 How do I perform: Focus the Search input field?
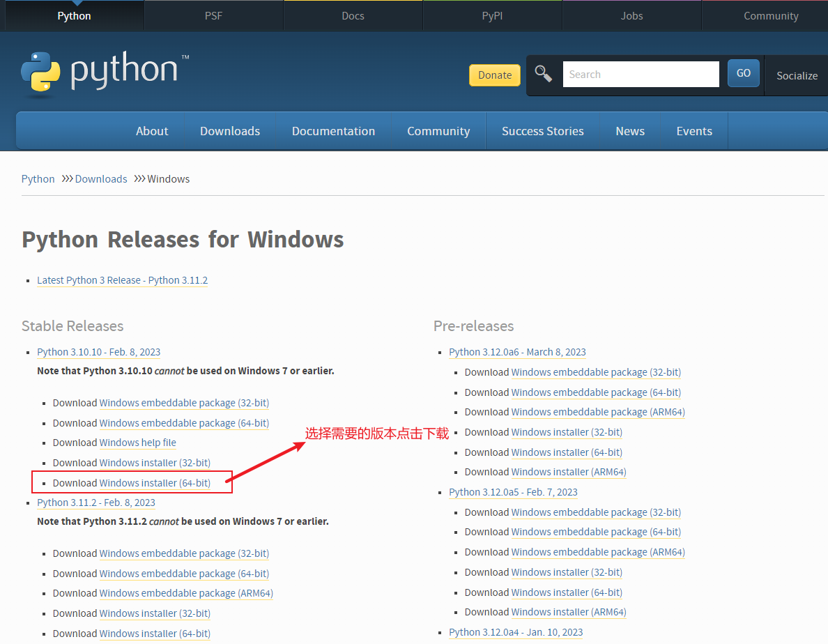click(x=641, y=75)
